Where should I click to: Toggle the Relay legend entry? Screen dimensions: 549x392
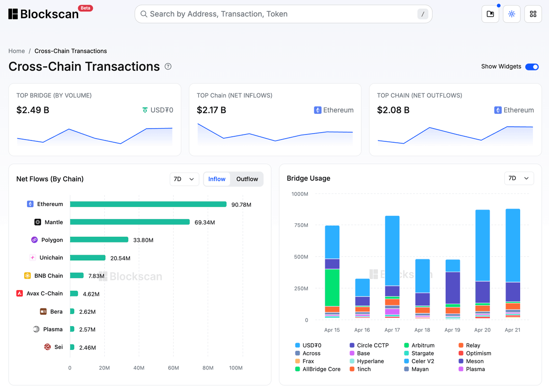click(x=469, y=345)
